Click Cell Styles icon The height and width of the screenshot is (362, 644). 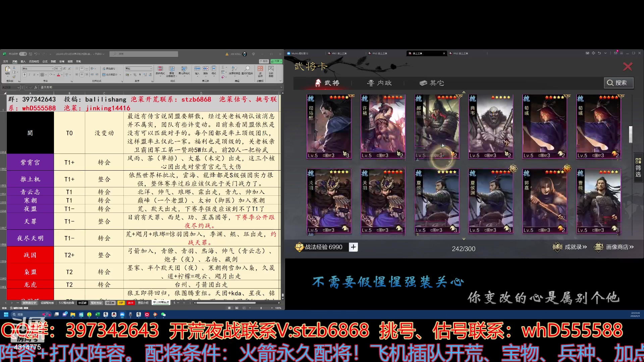[x=184, y=69]
